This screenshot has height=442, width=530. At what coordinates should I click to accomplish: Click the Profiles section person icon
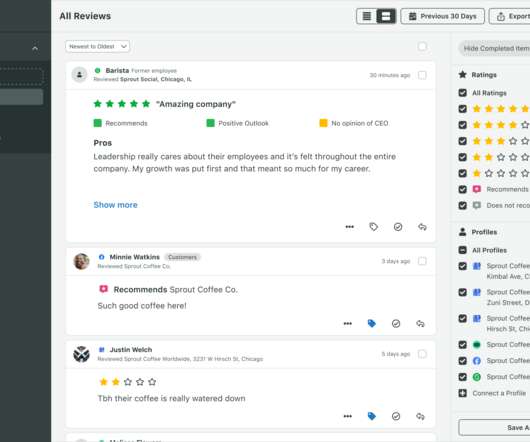[x=462, y=232]
